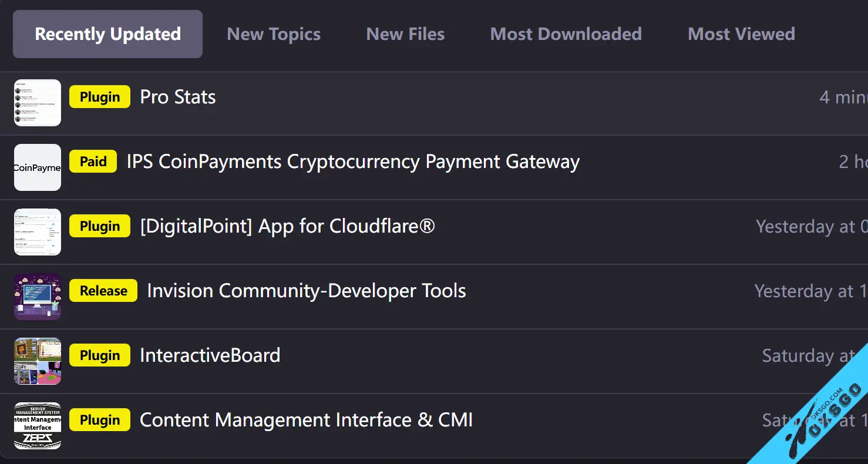Open the Pro Stats thumbnail image
868x464 pixels.
tap(38, 103)
